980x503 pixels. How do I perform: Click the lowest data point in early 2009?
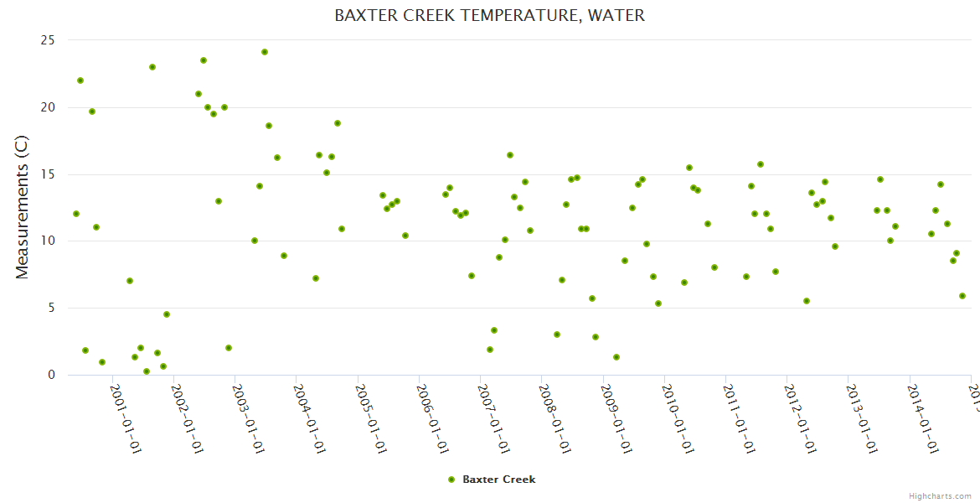pos(616,357)
